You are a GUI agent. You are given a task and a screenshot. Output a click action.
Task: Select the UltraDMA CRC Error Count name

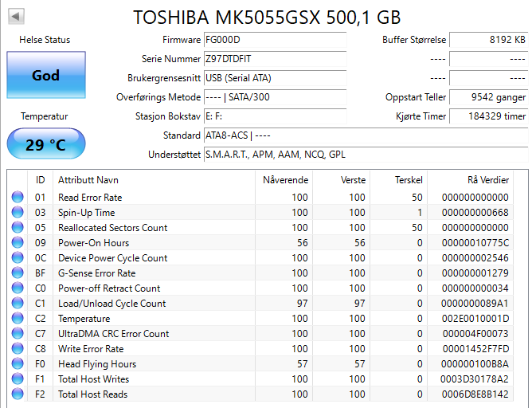[x=113, y=334]
